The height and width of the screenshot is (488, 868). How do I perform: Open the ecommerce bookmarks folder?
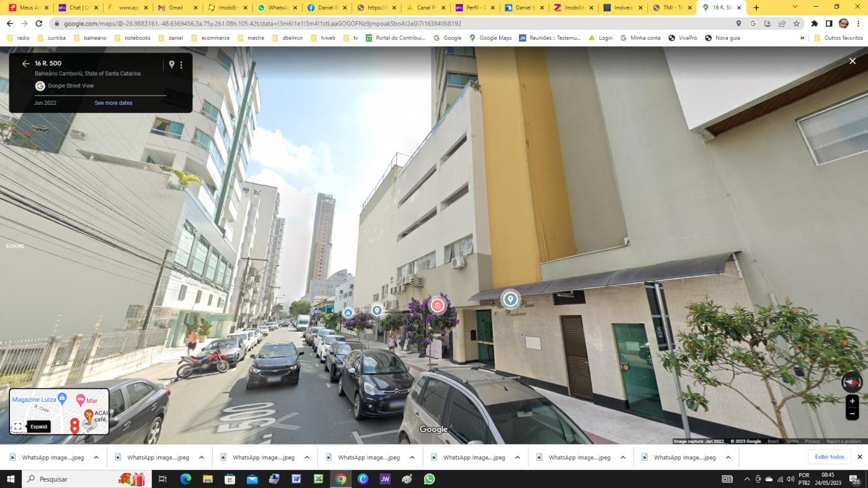210,38
